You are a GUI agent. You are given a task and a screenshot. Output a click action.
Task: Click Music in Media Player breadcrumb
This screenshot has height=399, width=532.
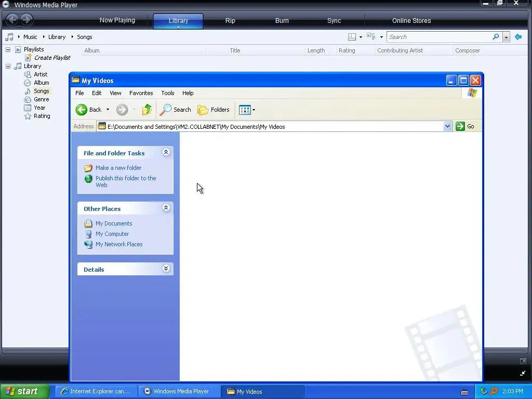[x=30, y=37]
